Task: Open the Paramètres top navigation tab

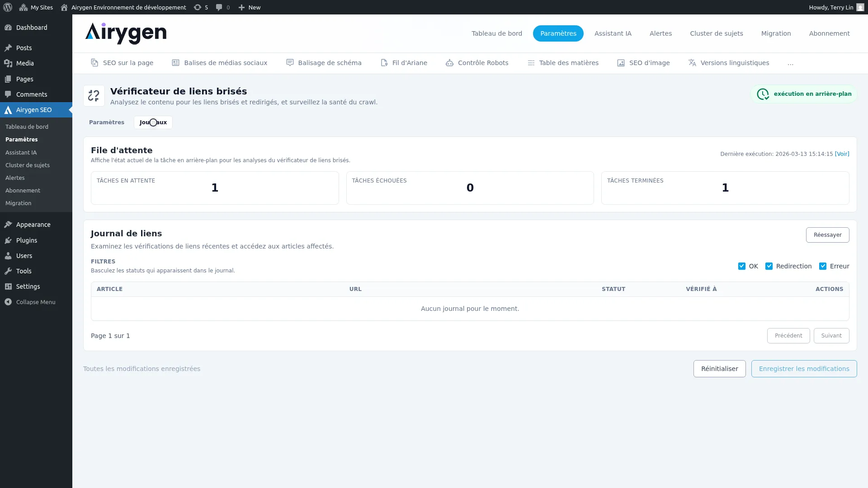Action: point(558,33)
